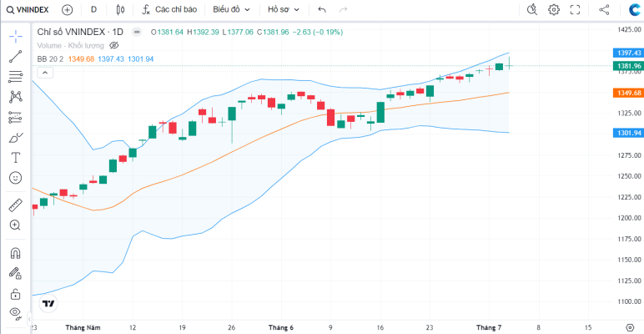Select the ruler measure tool
Viewport: 644px width, 334px height.
[x=16, y=205]
